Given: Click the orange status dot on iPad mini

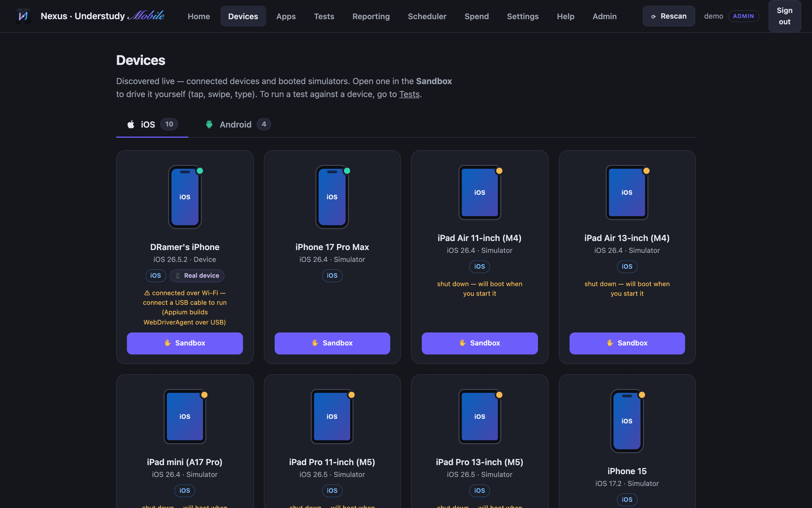Looking at the screenshot, I should 204,395.
